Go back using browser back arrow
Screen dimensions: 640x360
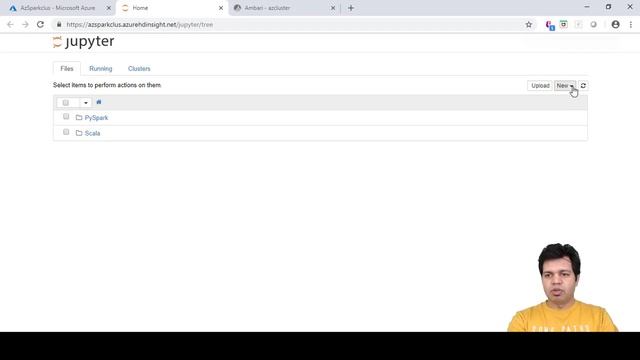tap(10, 24)
